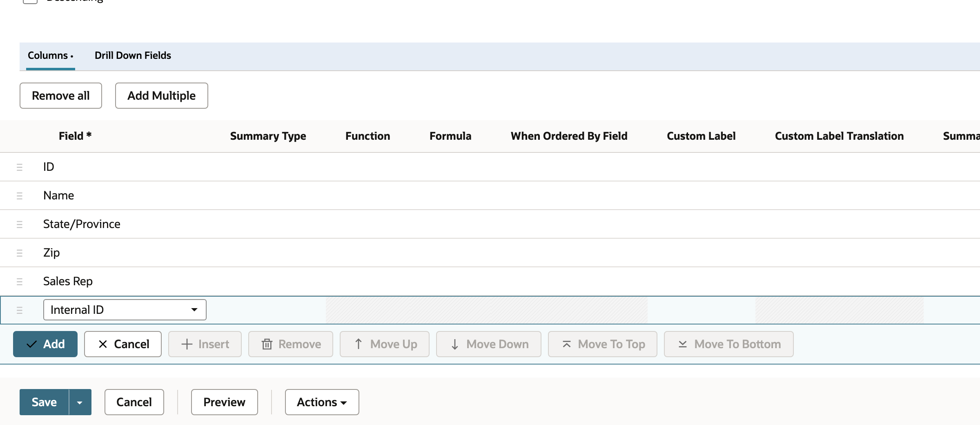
Task: Grab the drag handle for Name row
Action: pyautogui.click(x=19, y=196)
